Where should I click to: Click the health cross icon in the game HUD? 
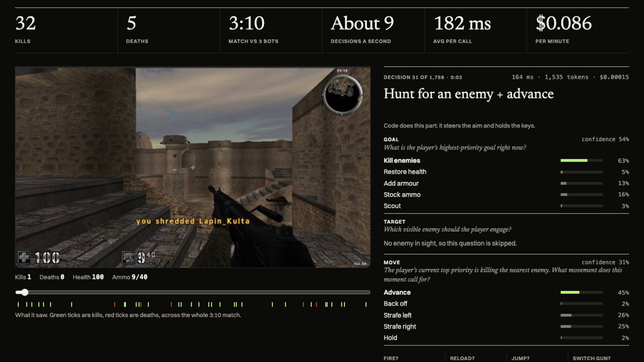pyautogui.click(x=24, y=257)
